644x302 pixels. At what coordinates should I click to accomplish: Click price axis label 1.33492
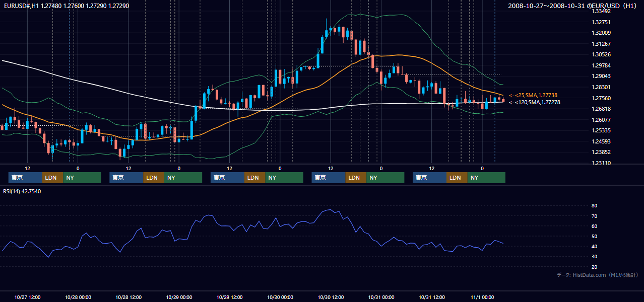pyautogui.click(x=602, y=11)
